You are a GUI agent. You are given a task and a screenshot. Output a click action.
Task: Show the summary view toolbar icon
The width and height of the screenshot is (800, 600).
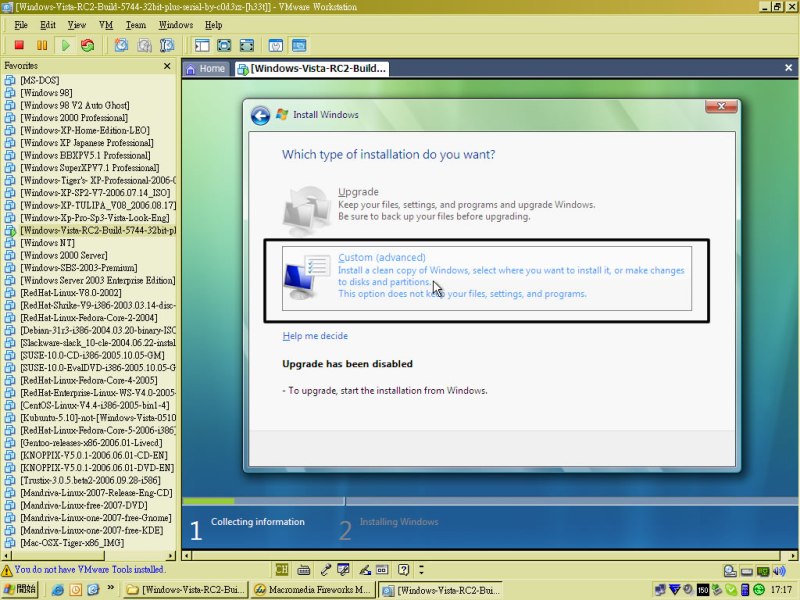(276, 45)
